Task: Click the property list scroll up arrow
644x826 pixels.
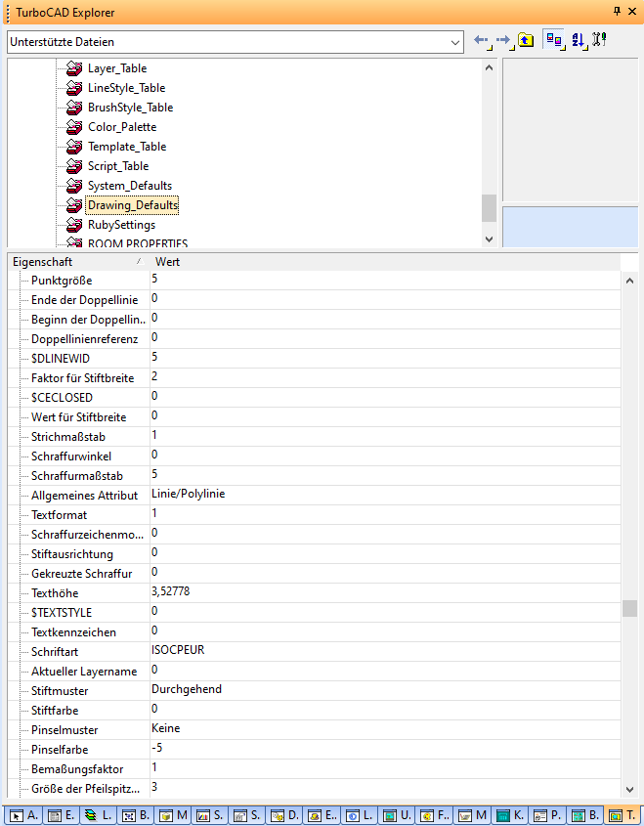Action: [x=629, y=281]
